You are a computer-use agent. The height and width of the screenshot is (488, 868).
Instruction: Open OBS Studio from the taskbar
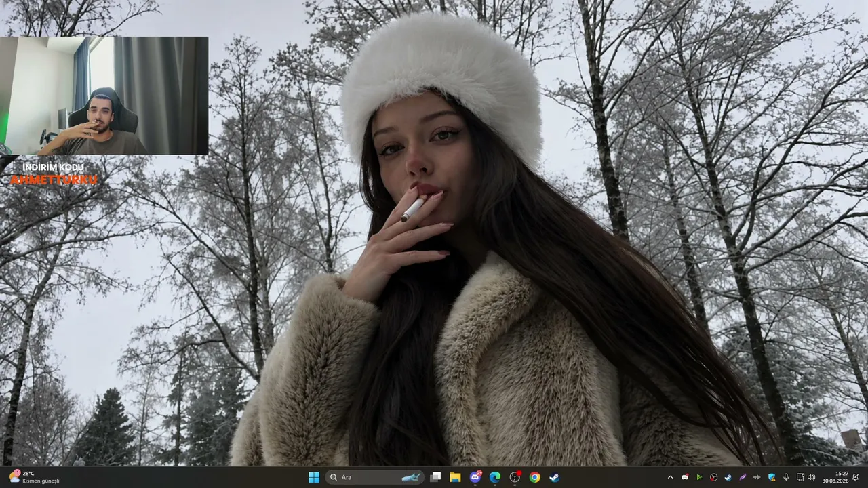tap(515, 477)
